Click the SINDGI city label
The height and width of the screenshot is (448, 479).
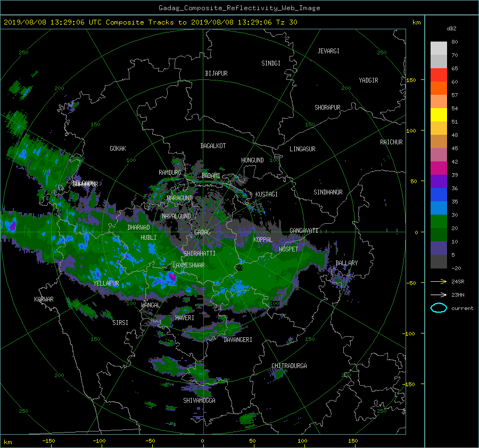pos(271,63)
